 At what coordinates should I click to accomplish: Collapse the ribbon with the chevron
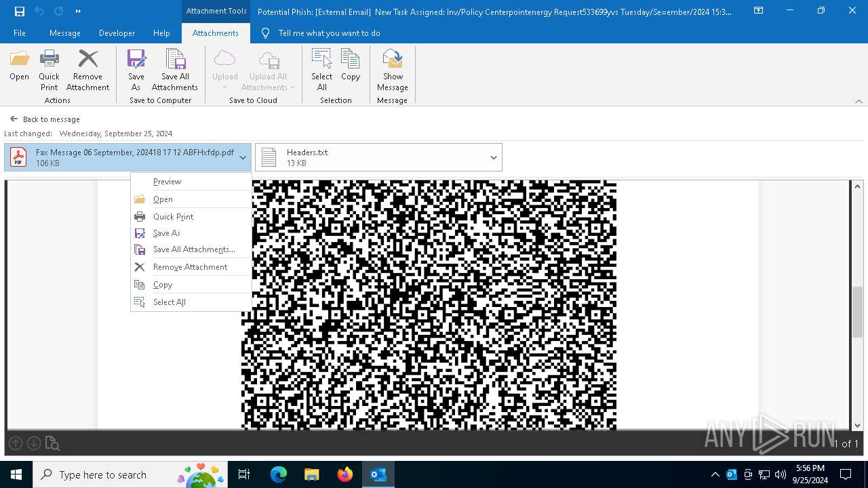click(859, 101)
